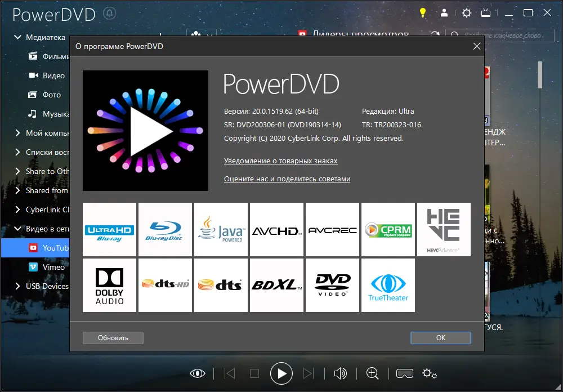Image resolution: width=563 pixels, height=392 pixels.
Task: Toggle TrueTheater enhancement with the eye icon
Action: [197, 373]
